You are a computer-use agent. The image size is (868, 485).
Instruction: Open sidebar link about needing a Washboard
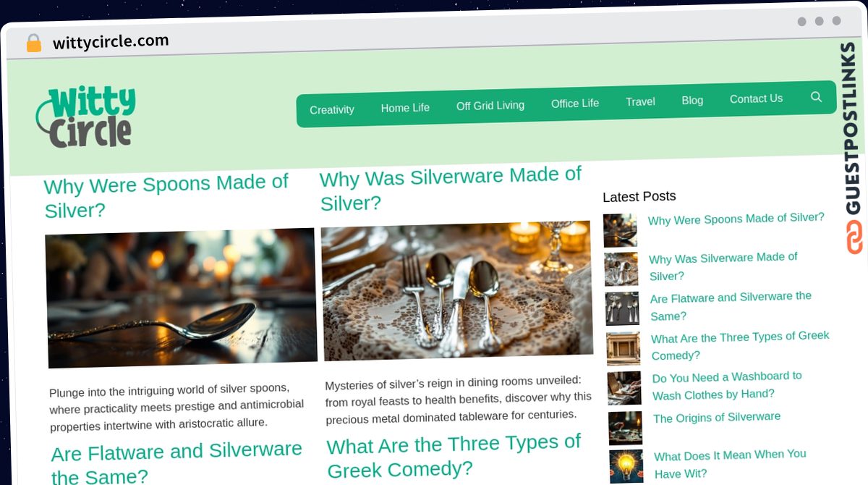click(727, 386)
